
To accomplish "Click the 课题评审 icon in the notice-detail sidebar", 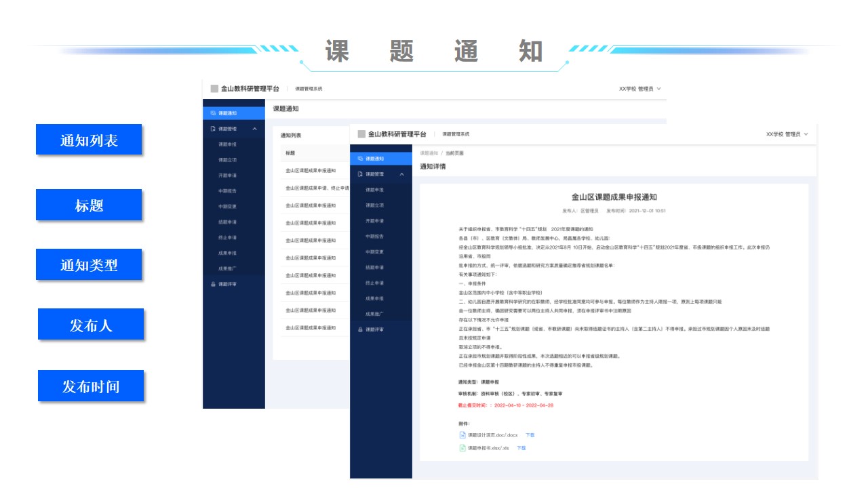I will [360, 329].
